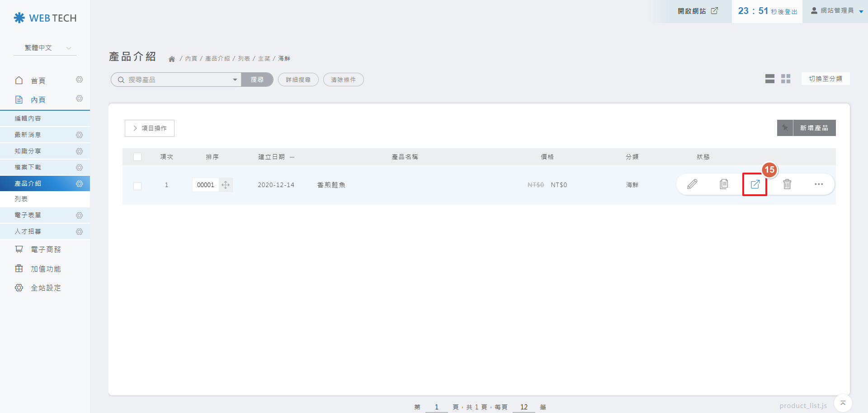Open the three-dots more options menu
The image size is (868, 413).
(x=819, y=184)
